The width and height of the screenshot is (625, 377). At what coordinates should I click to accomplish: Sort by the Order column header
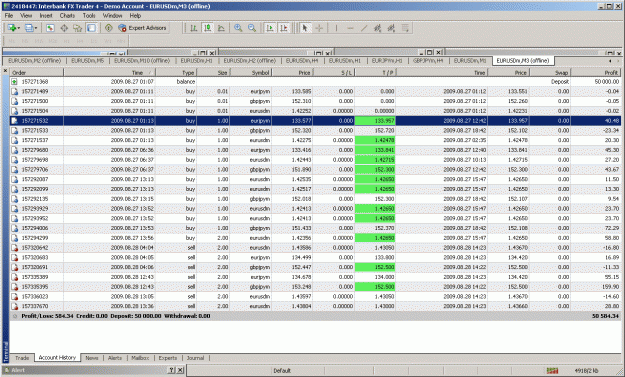click(x=37, y=73)
